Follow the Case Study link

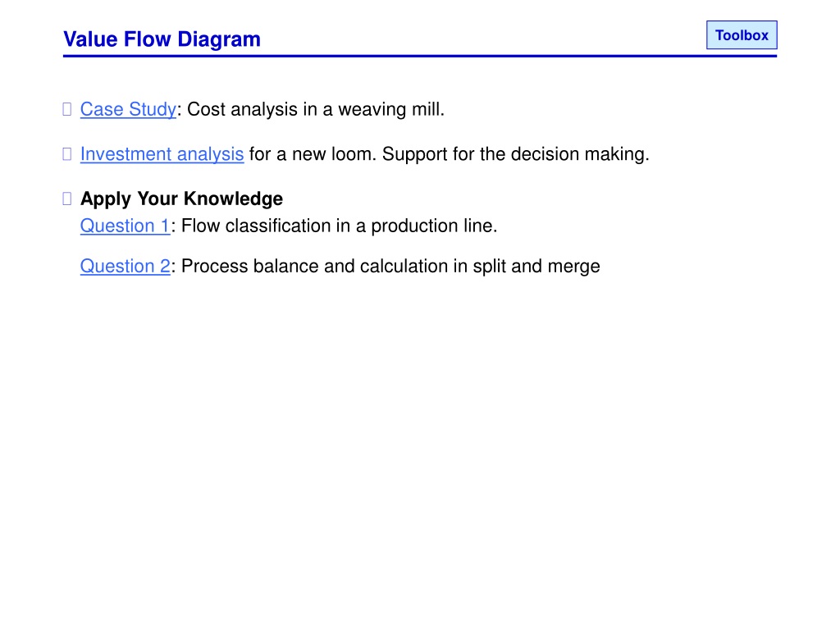coord(128,109)
